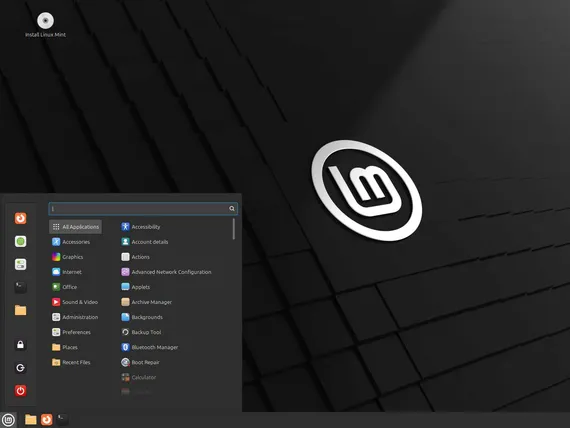This screenshot has height=428, width=570.
Task: Launch Software Manager from the favorites sidebar
Action: tap(20, 241)
